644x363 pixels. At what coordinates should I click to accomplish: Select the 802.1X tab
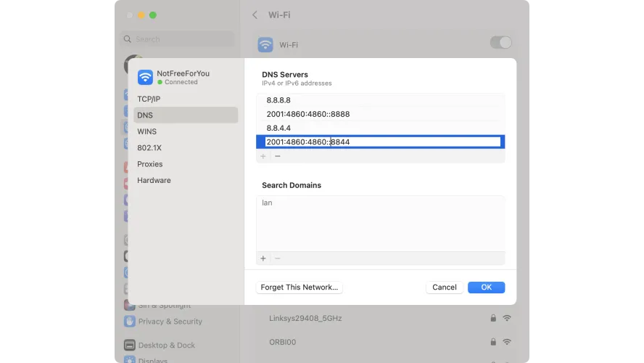(x=150, y=147)
